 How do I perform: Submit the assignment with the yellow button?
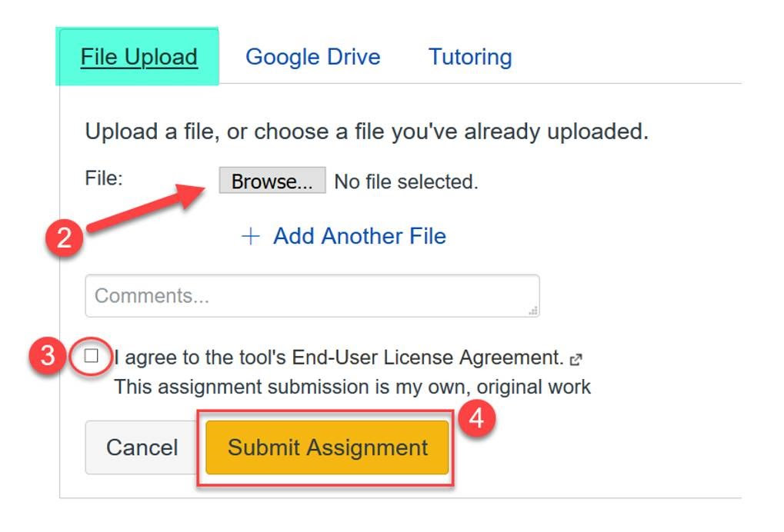pyautogui.click(x=327, y=447)
